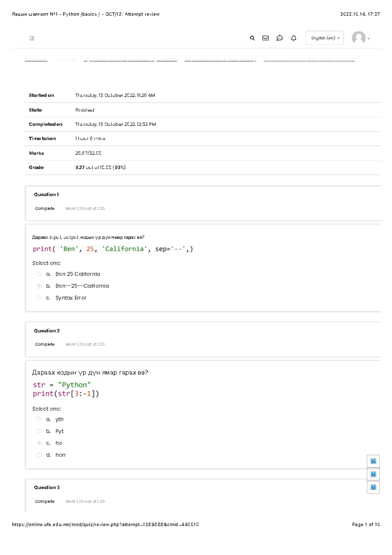The width and height of the screenshot is (392, 555).
Task: Click the quiz review URL in the footer
Action: point(106,525)
